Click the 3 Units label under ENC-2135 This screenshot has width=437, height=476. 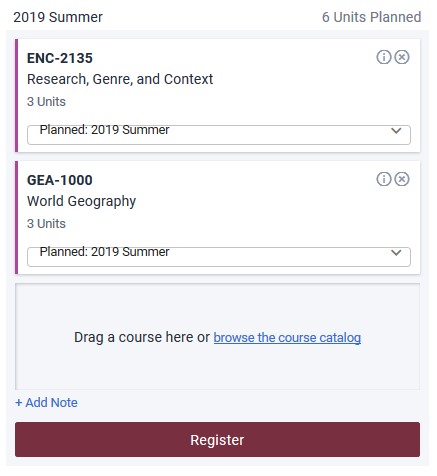[x=46, y=102]
